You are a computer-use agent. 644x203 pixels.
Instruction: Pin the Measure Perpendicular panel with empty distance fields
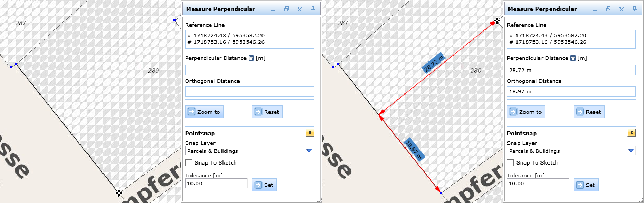(313, 9)
